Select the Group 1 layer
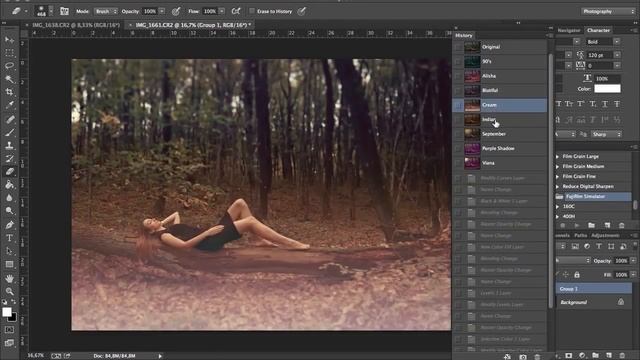 coord(594,289)
